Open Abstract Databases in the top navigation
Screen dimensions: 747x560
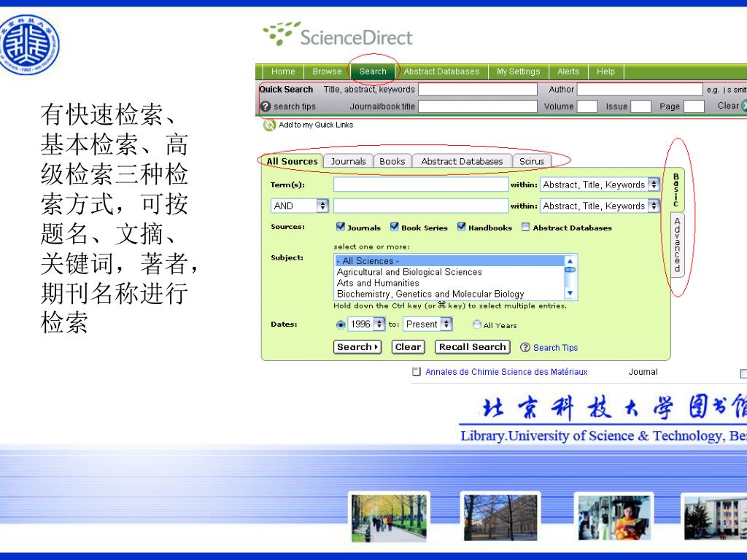pyautogui.click(x=441, y=71)
